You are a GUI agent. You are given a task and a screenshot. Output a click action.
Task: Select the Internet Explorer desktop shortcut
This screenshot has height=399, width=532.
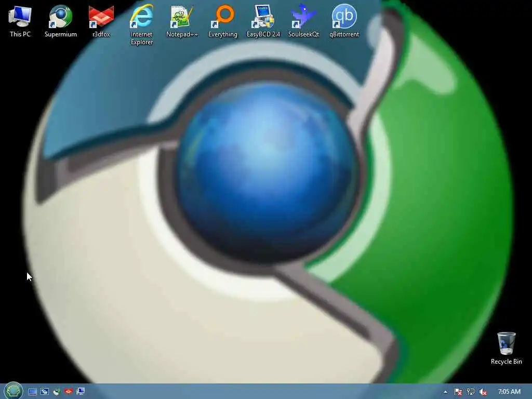point(142,24)
